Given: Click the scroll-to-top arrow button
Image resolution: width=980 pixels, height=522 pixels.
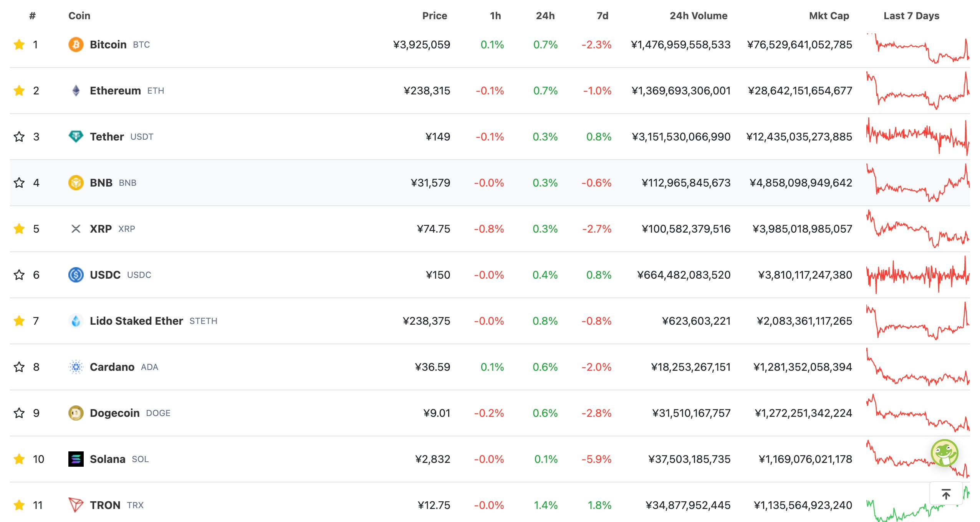Looking at the screenshot, I should point(946,494).
